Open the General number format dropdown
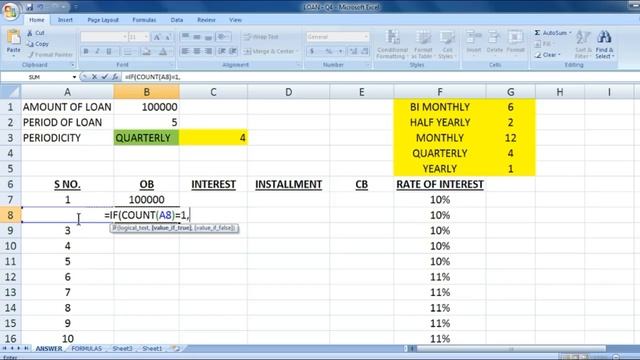Viewport: 640px width, 360px height. point(366,37)
